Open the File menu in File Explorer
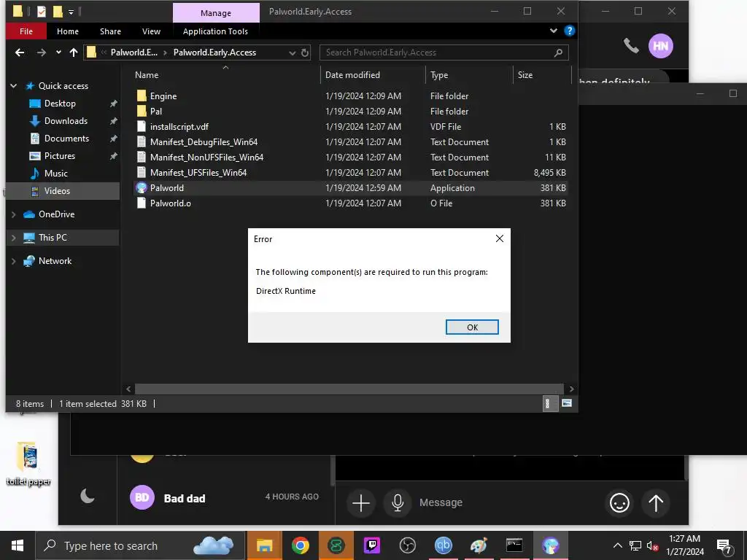 pos(26,31)
